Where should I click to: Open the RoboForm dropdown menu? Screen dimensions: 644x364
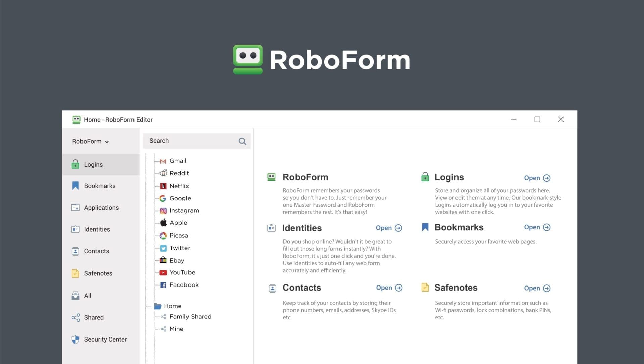tap(91, 141)
